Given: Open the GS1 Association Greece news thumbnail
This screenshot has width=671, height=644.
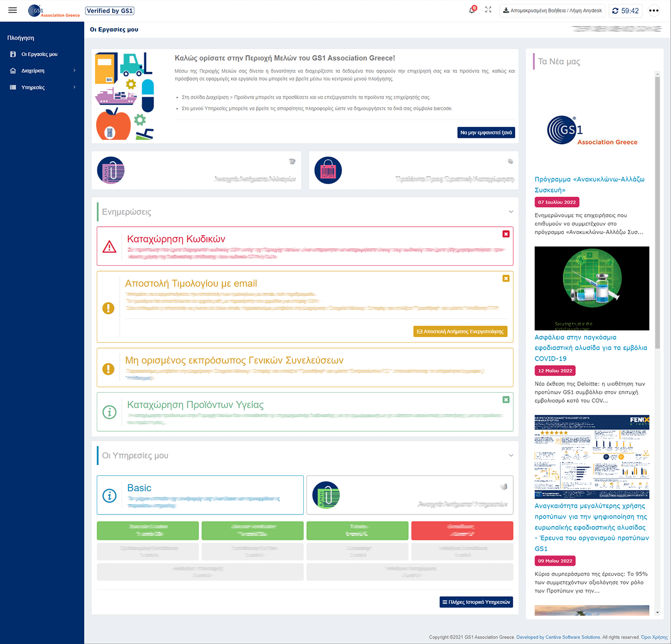Looking at the screenshot, I should click(x=592, y=130).
